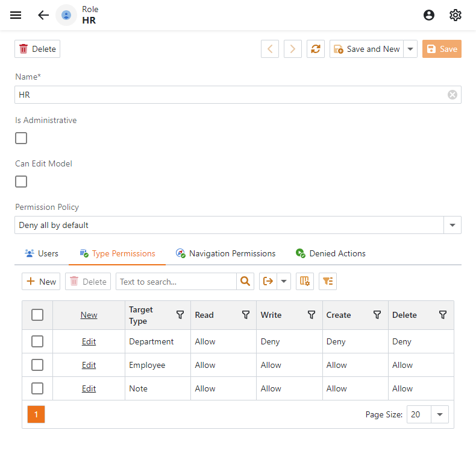The width and height of the screenshot is (476, 465).
Task: Select the Department row checkbox
Action: [x=37, y=341]
